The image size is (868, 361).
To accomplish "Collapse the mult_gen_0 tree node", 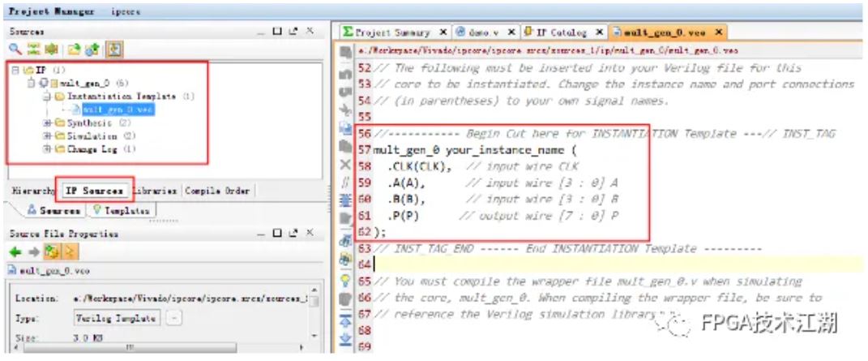I will pos(31,83).
